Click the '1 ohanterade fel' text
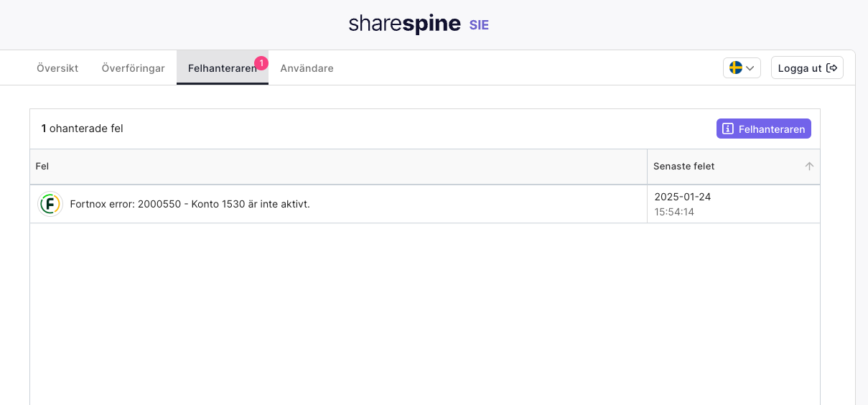 pyautogui.click(x=82, y=129)
